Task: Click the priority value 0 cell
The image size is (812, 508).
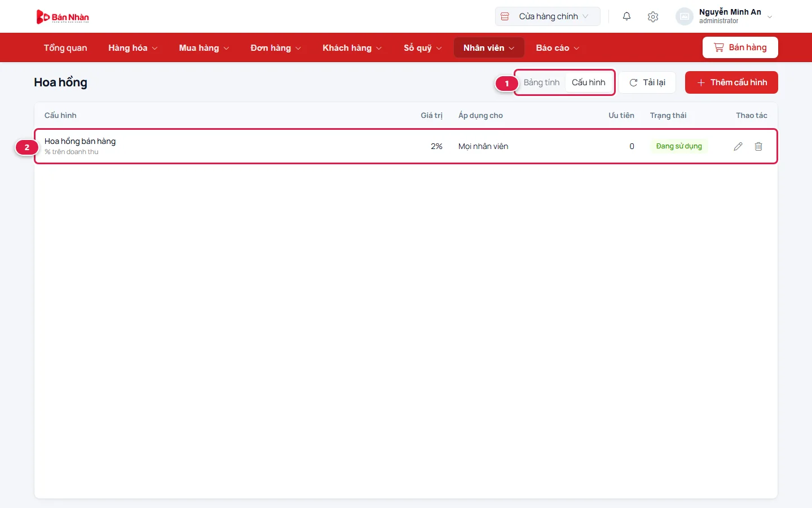Action: tap(632, 146)
